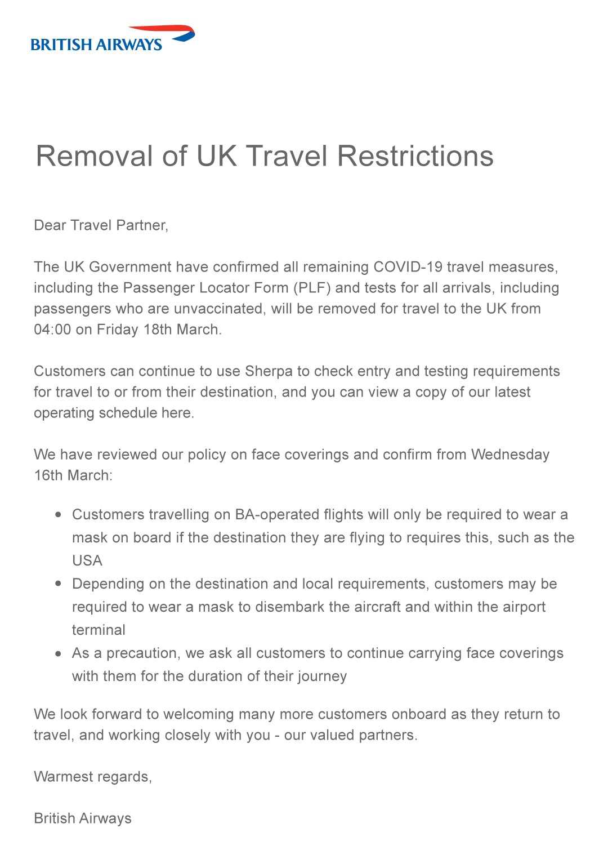The width and height of the screenshot is (608, 868).
Task: Open the operating schedule 'here' link
Action: [176, 413]
